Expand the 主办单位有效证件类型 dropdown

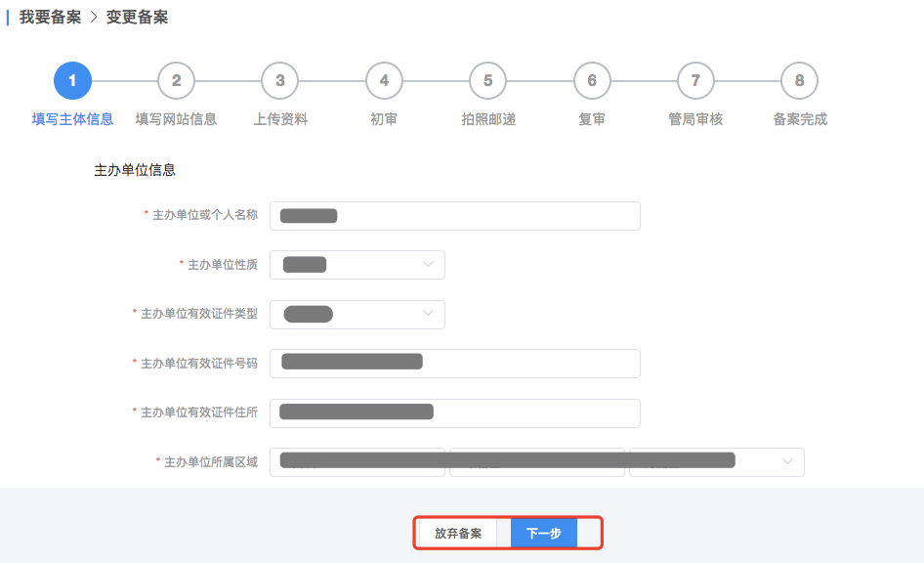(357, 315)
